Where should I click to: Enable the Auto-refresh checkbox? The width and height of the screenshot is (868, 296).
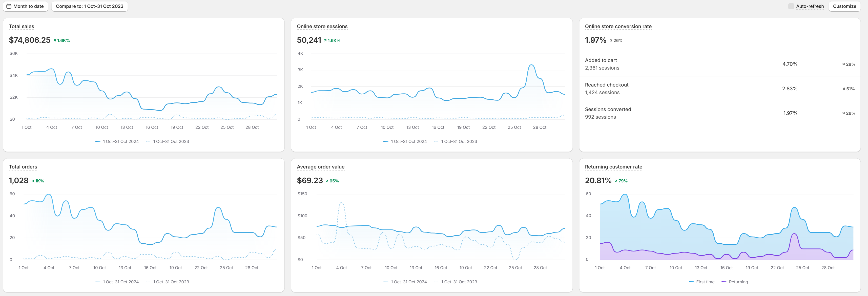[x=791, y=6]
